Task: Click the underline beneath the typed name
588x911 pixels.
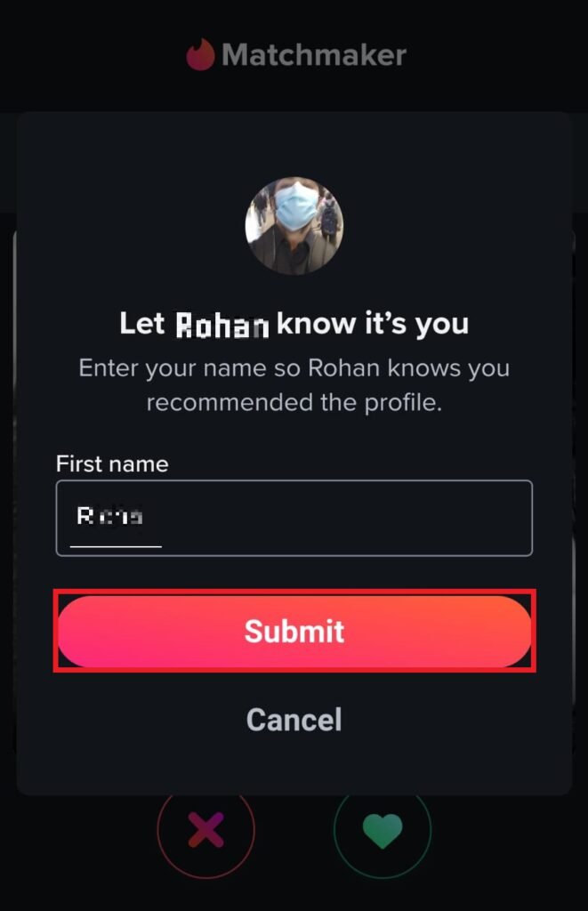Action: coord(116,546)
